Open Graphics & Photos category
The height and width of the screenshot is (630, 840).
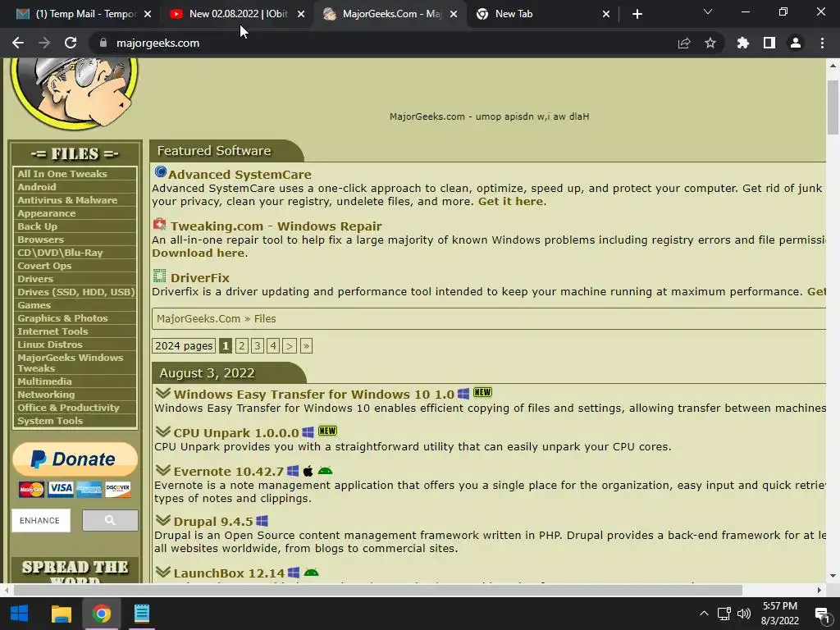(62, 318)
